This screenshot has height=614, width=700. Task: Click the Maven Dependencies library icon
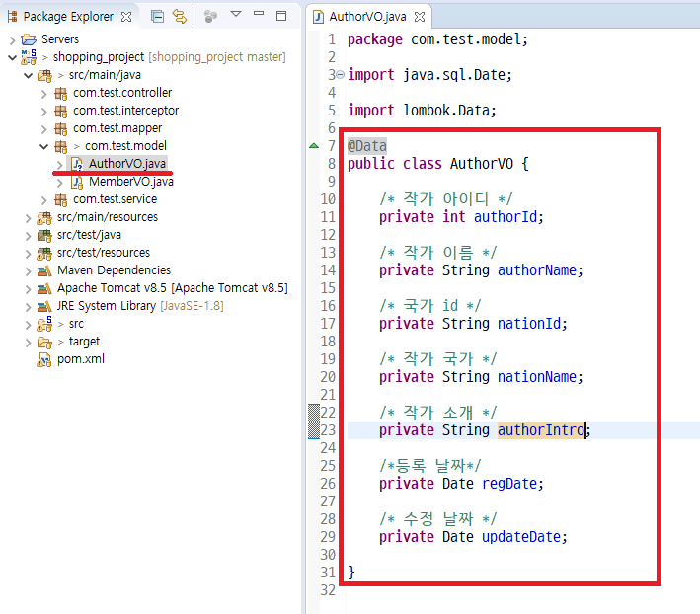pos(44,270)
